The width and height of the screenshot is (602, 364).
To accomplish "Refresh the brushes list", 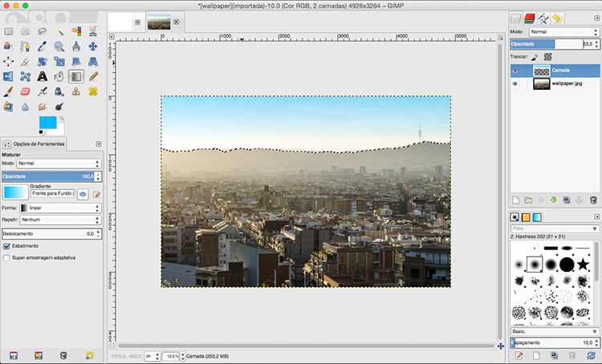I will click(x=591, y=355).
